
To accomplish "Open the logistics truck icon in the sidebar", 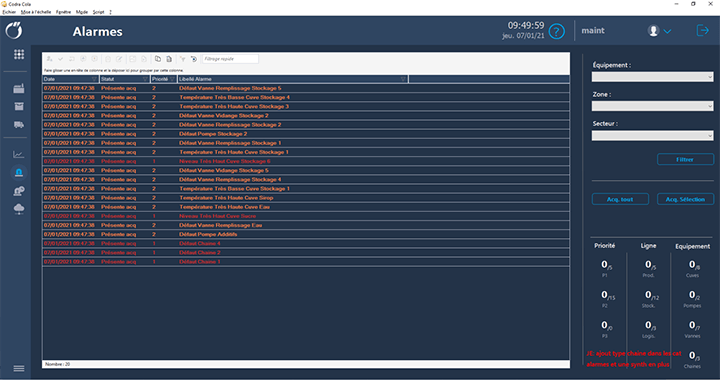I will click(19, 125).
